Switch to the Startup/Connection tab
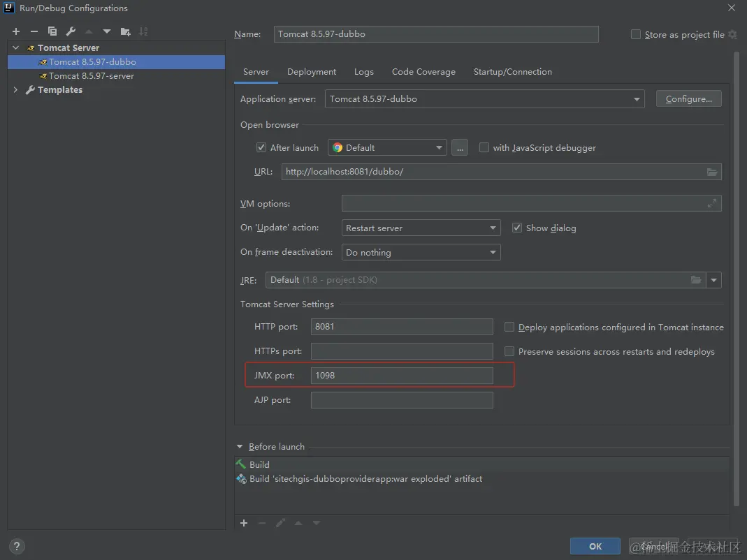The image size is (747, 560). [x=513, y=72]
